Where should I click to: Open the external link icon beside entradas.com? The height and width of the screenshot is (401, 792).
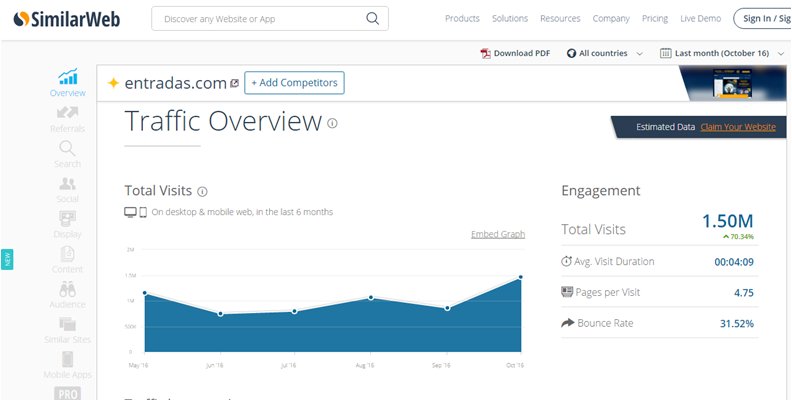pos(234,83)
